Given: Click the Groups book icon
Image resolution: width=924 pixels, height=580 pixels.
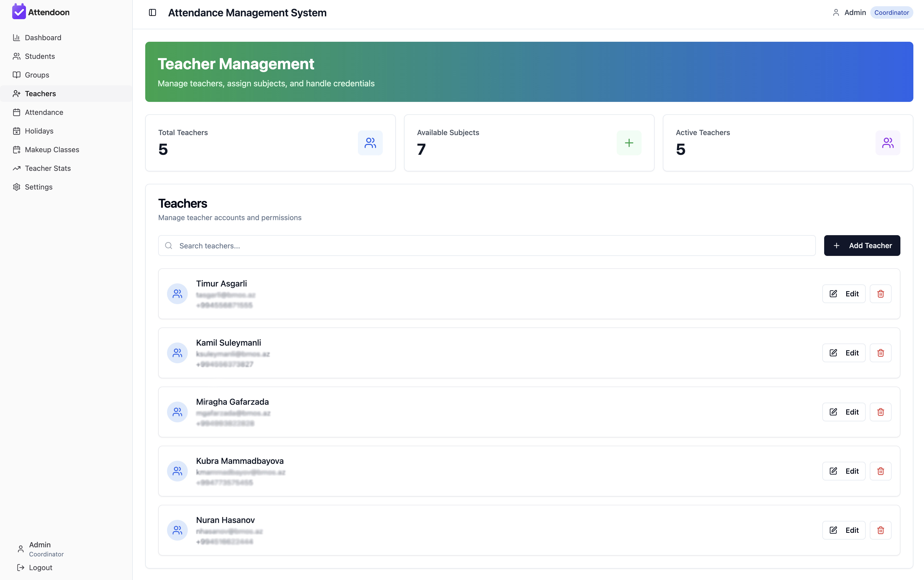Looking at the screenshot, I should coord(17,75).
